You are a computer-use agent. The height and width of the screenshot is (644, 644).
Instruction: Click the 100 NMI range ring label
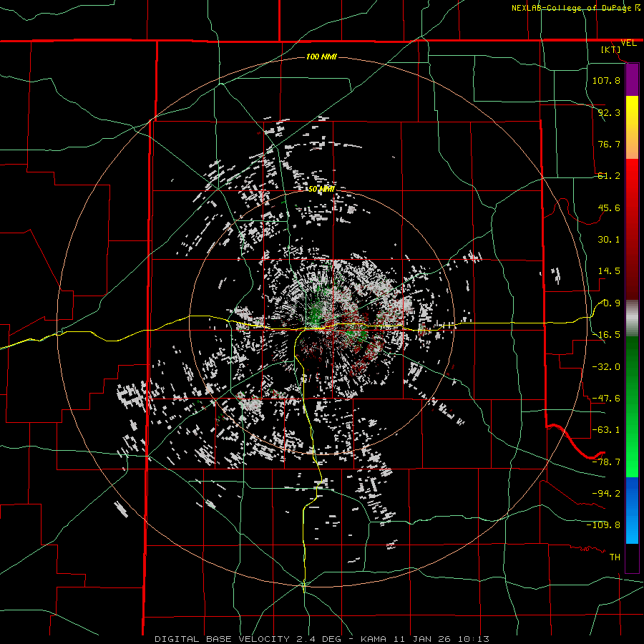321,57
